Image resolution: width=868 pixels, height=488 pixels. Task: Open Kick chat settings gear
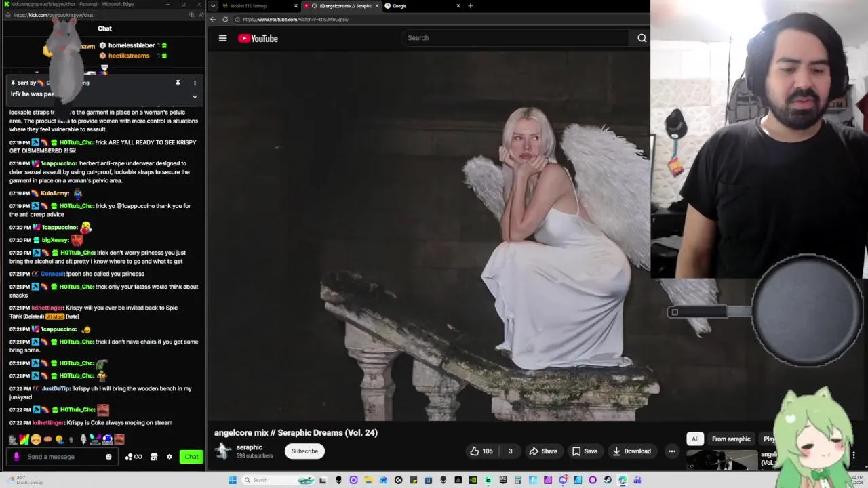pyautogui.click(x=170, y=457)
